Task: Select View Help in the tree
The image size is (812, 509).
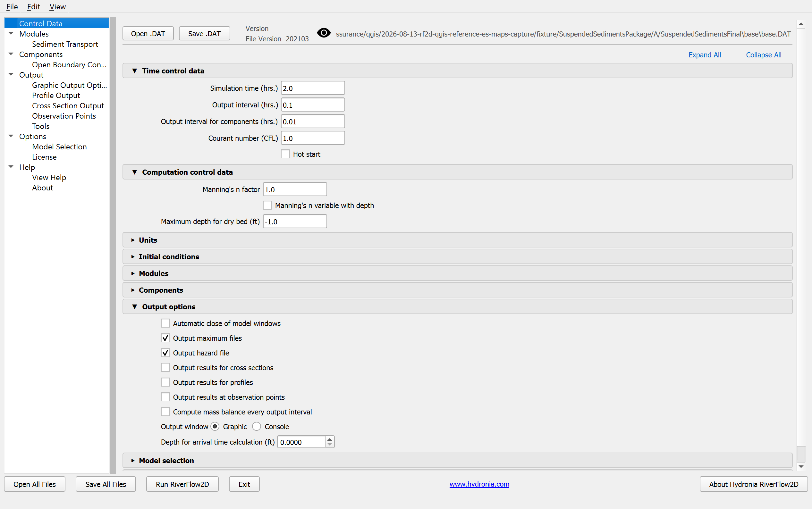Action: [49, 178]
